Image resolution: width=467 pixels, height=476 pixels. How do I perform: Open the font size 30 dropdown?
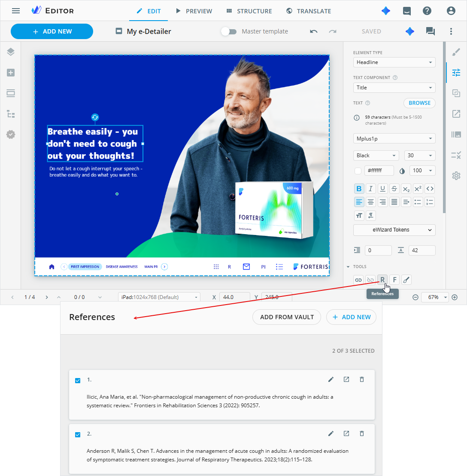(420, 156)
